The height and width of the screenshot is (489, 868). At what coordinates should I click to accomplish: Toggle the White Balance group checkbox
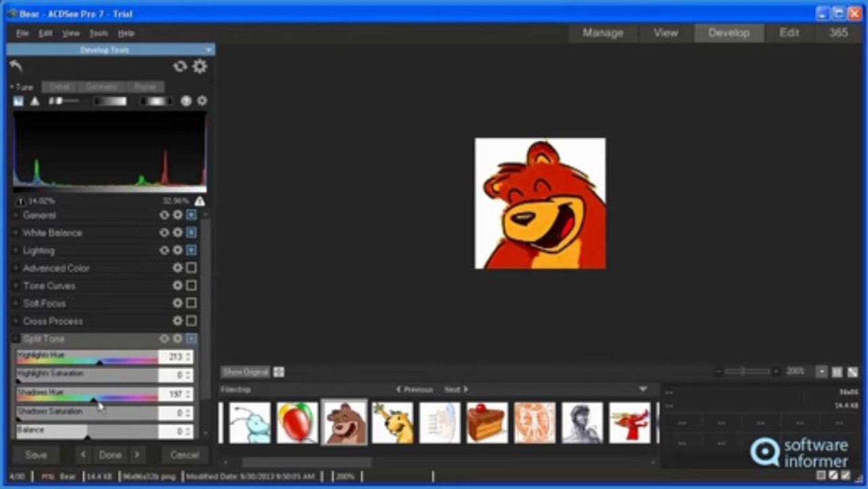[191, 233]
